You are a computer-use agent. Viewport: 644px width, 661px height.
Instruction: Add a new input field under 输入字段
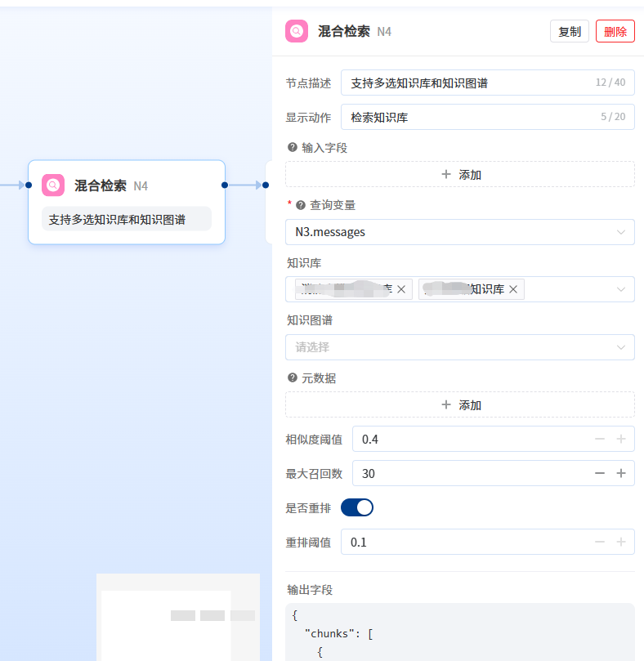tap(459, 174)
